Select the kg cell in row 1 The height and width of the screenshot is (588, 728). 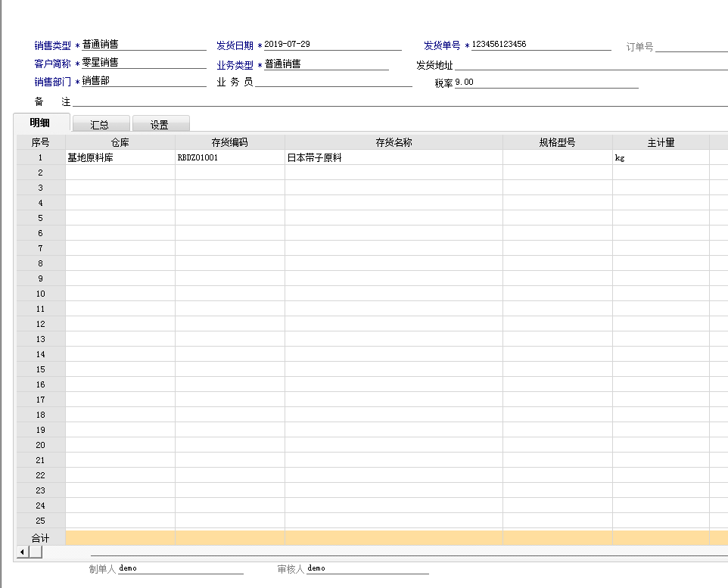[661, 157]
